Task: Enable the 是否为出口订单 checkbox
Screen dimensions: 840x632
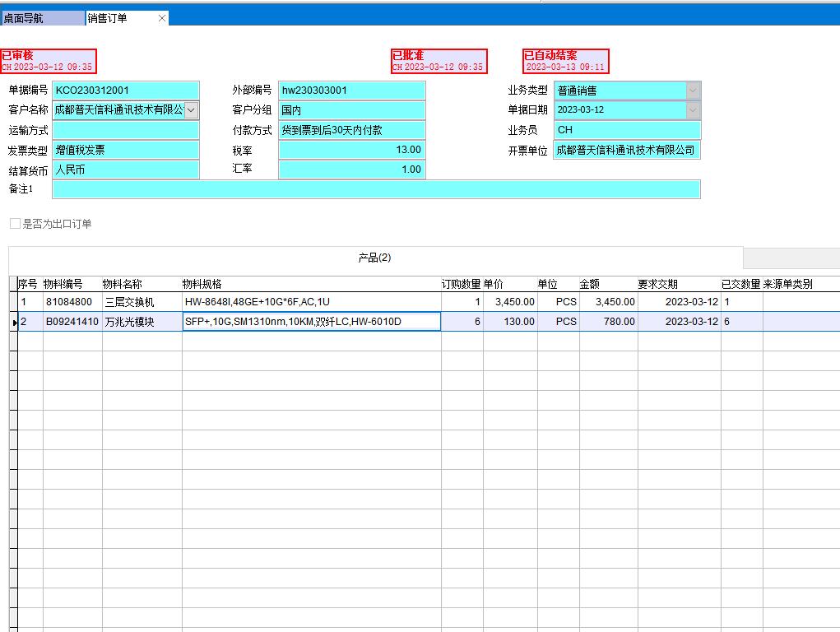Action: pos(14,223)
